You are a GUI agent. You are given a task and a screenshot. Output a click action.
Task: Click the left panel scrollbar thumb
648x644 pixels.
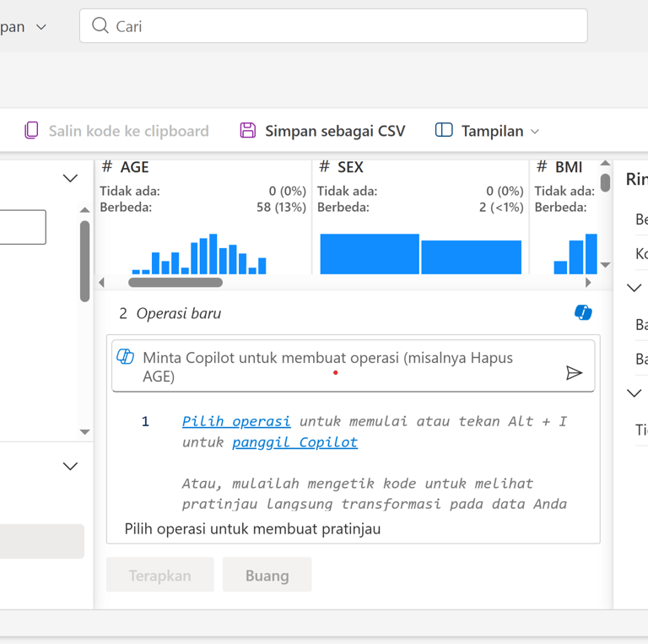84,262
